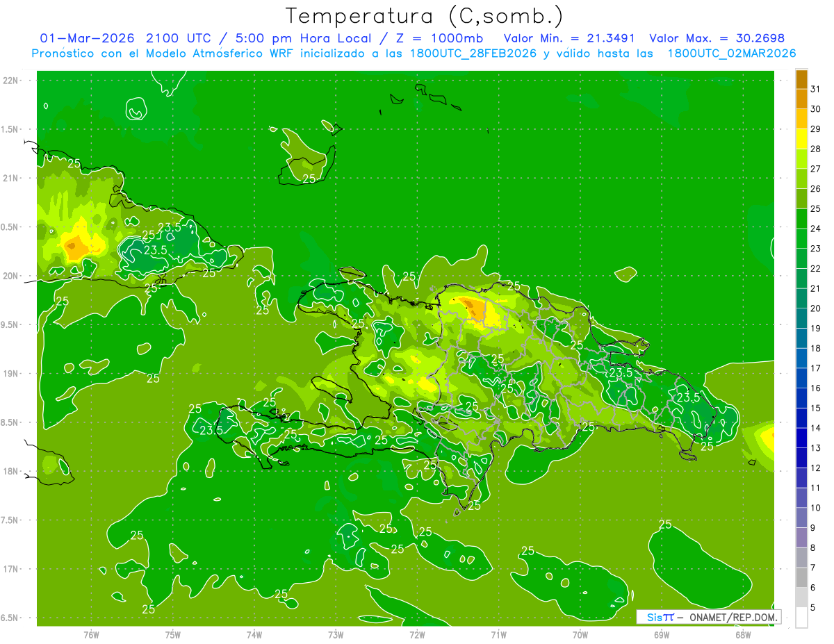Screen dimensions: 834x644
Task: Click color scale label 14
Action: [815, 428]
